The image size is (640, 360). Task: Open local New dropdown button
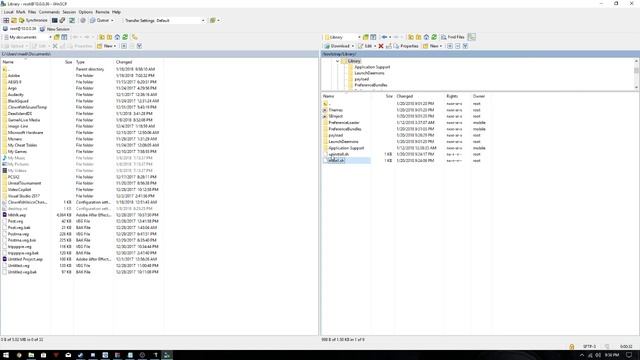pyautogui.click(x=107, y=46)
